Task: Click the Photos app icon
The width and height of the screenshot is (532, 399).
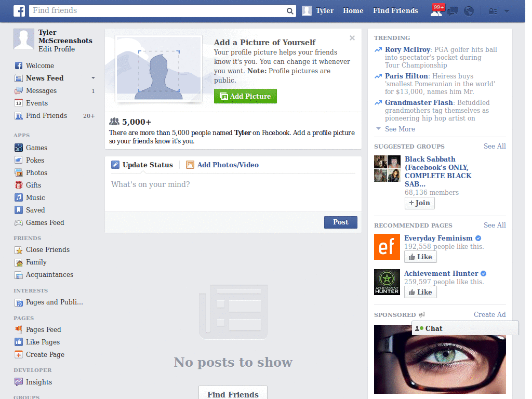Action: point(19,172)
